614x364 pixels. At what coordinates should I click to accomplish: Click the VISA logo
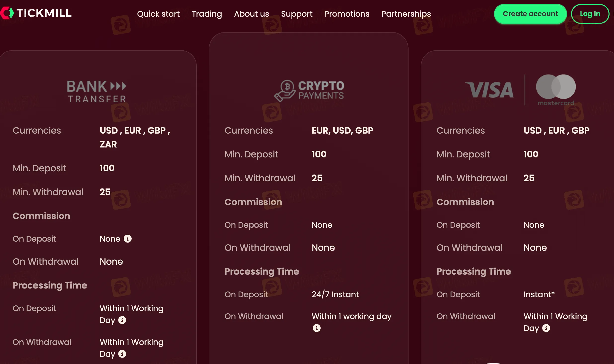tap(489, 90)
